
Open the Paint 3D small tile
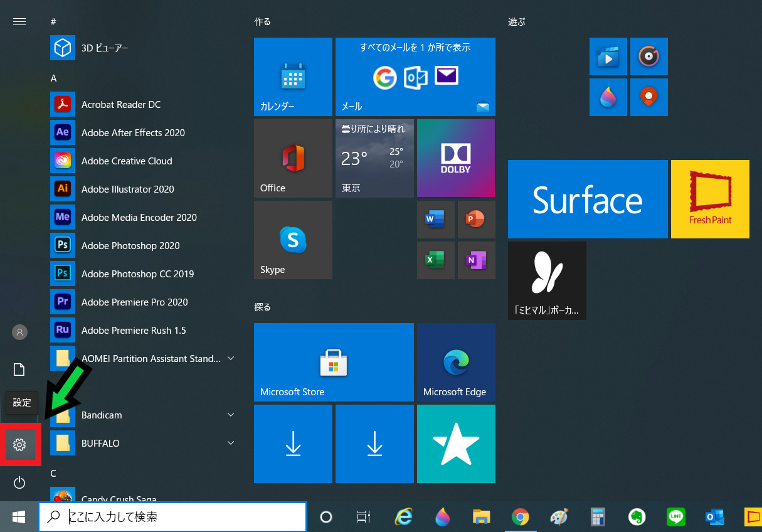coord(608,97)
